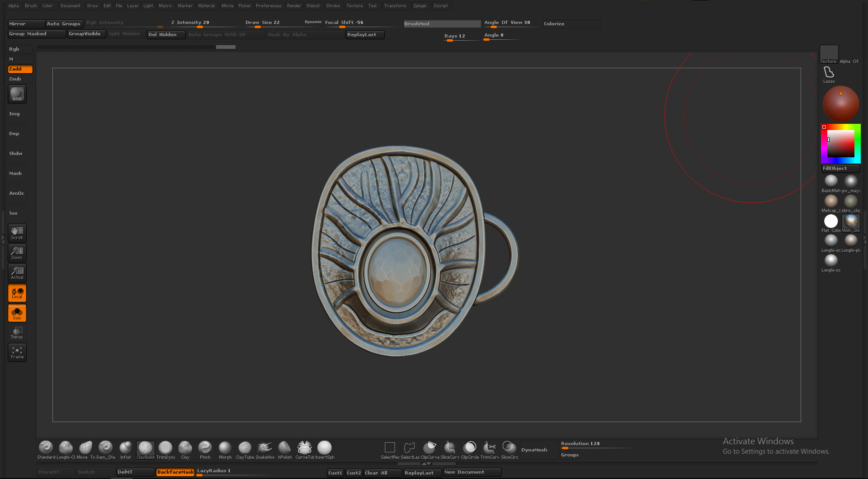868x479 pixels.
Task: Click the Clear All button
Action: (382, 473)
